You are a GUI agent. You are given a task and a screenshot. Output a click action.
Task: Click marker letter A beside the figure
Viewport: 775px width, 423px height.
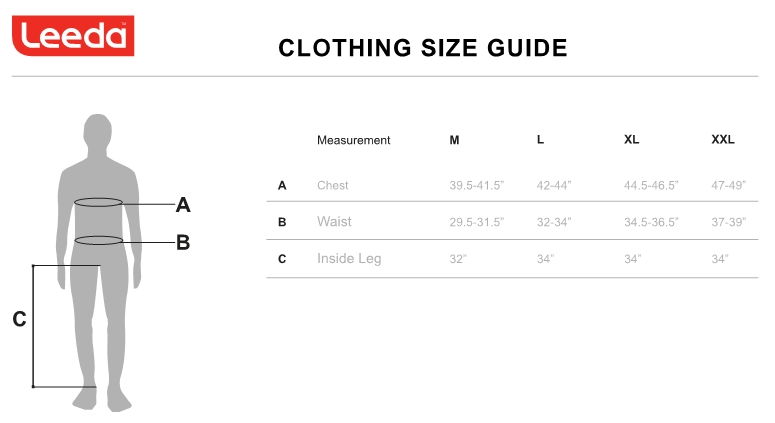tap(183, 205)
